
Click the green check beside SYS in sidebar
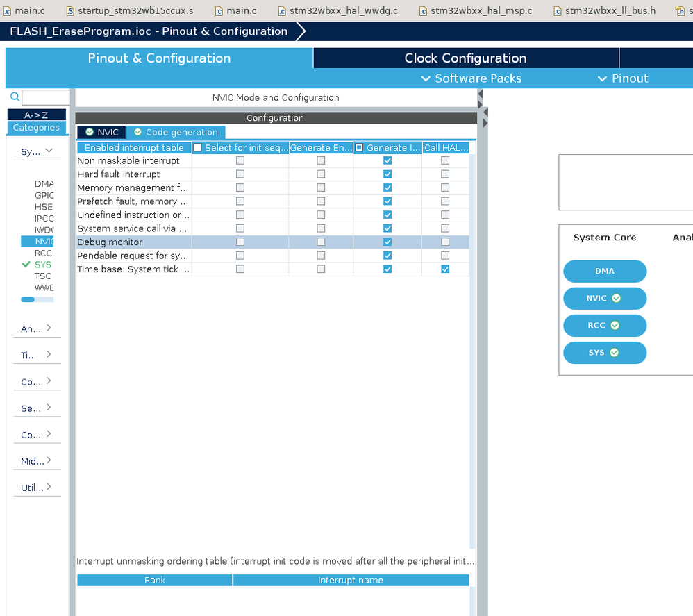26,265
